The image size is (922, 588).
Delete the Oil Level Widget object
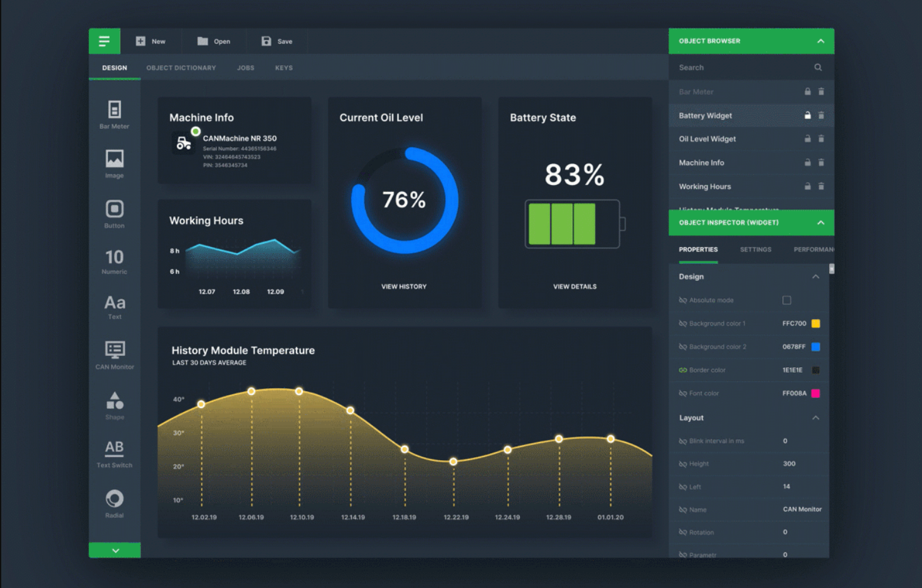point(821,139)
